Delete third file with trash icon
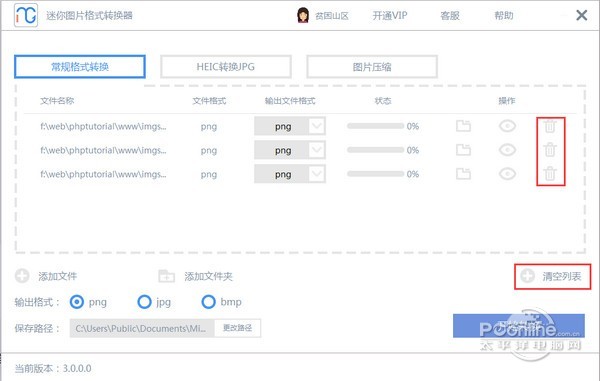Image resolution: width=600 pixels, height=381 pixels. pos(550,174)
